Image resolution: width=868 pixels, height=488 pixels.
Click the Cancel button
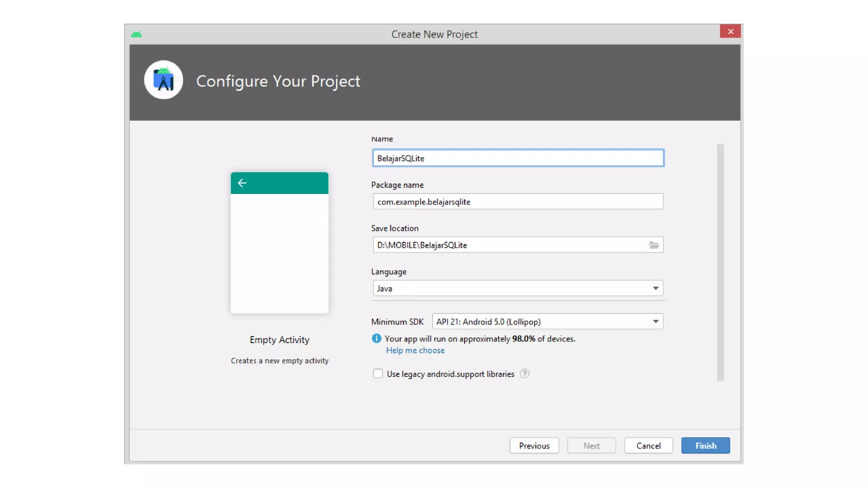pyautogui.click(x=648, y=446)
